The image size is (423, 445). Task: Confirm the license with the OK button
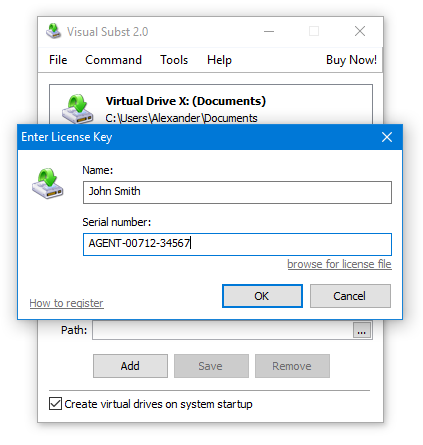click(262, 296)
